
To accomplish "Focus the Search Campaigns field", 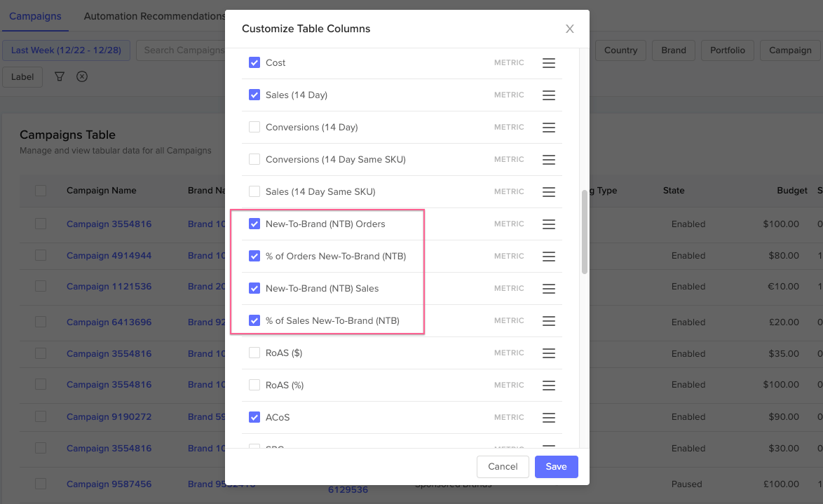I will (x=181, y=50).
